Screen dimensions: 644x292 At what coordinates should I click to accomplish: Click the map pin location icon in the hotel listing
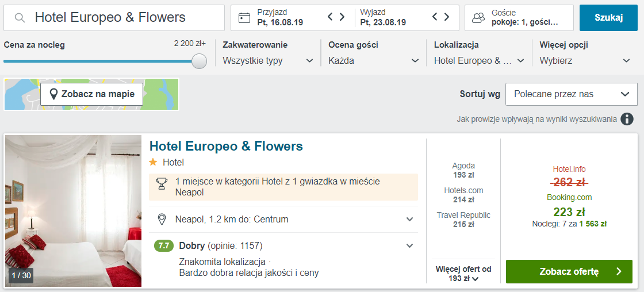click(162, 220)
